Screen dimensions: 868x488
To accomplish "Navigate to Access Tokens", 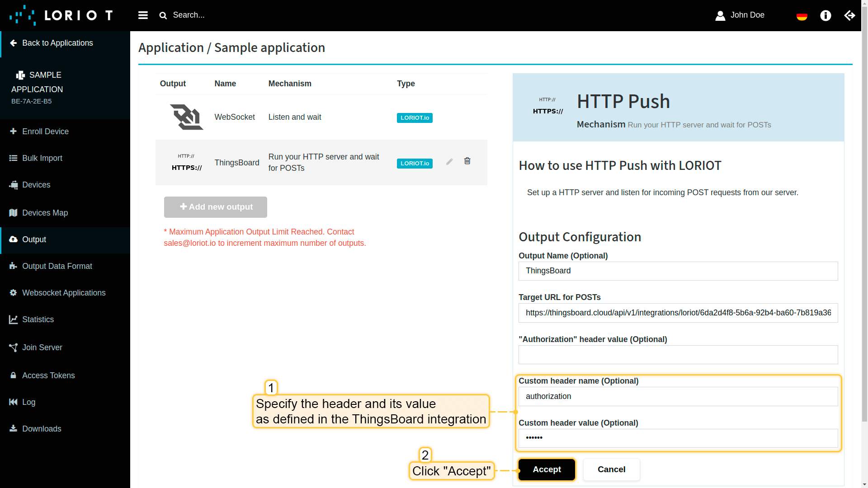I will click(x=48, y=375).
